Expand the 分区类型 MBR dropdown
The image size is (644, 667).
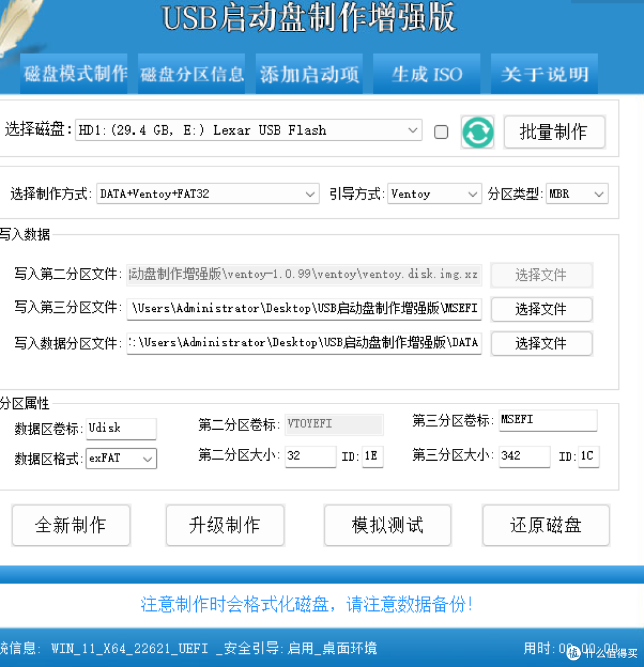pos(577,194)
